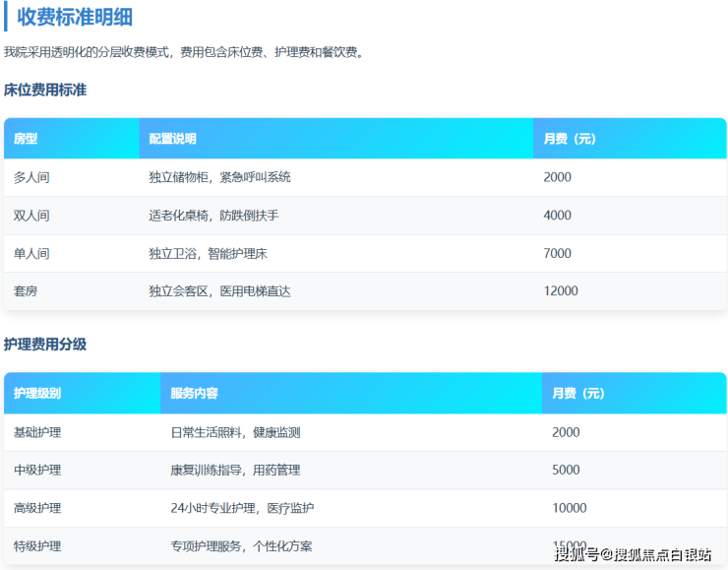This screenshot has height=570, width=728.
Task: Click the 7000 monthly fee value
Action: coord(557,253)
